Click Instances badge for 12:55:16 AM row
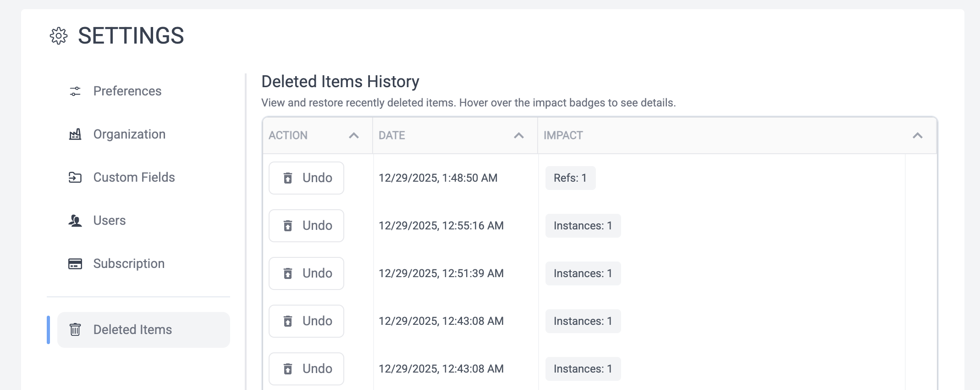 (583, 226)
